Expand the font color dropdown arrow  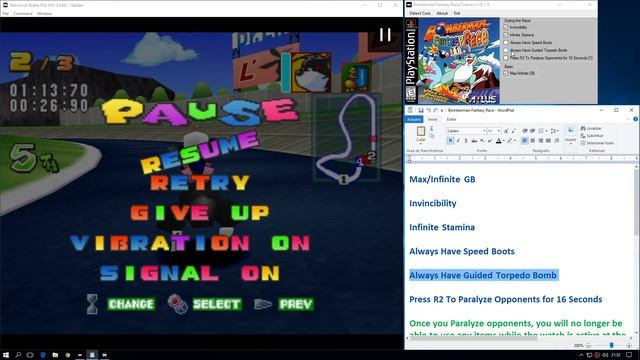point(504,141)
